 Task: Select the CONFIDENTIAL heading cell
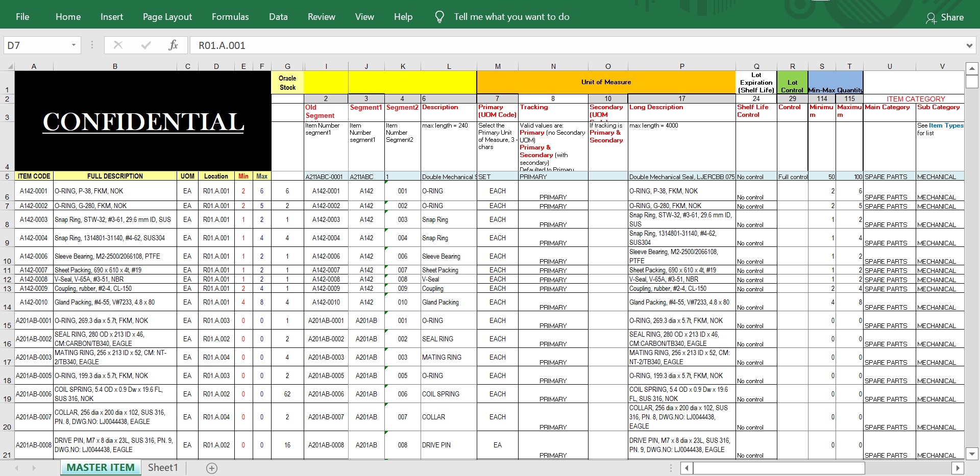point(143,121)
